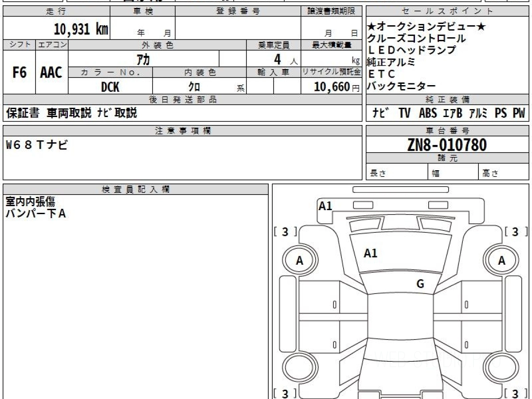Click the 車台番号 header
This screenshot has width=532, height=399.
(448, 131)
